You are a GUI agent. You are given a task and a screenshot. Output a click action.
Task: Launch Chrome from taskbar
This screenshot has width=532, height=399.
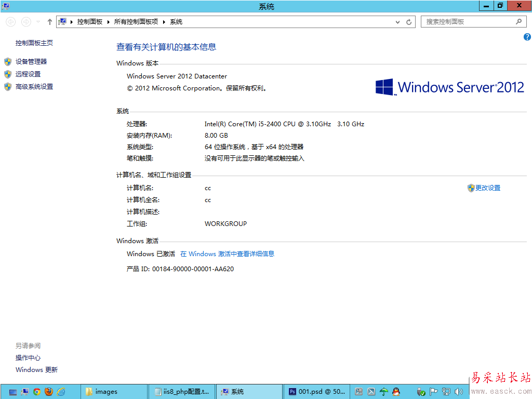click(x=37, y=392)
